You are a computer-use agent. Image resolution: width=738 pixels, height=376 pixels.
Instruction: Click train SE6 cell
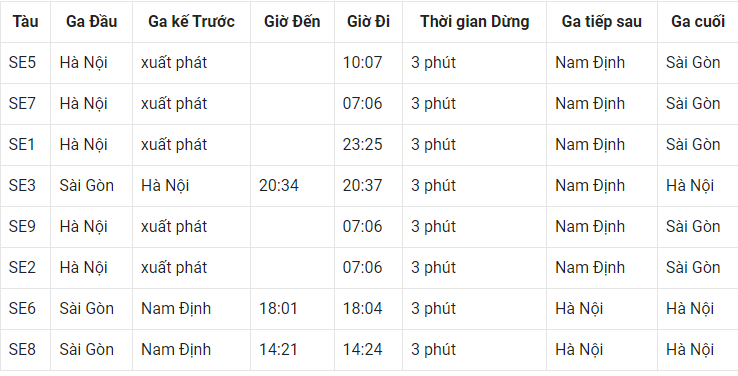point(22,308)
